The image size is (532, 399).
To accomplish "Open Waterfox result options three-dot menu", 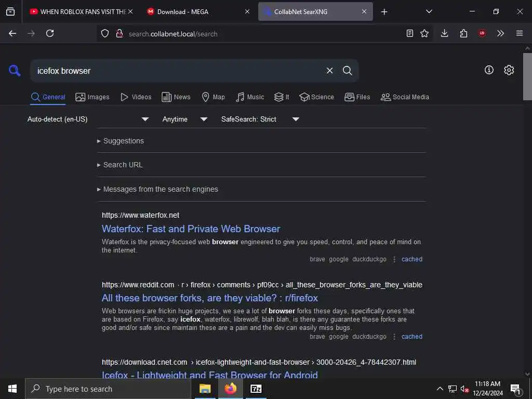I will (x=394, y=259).
